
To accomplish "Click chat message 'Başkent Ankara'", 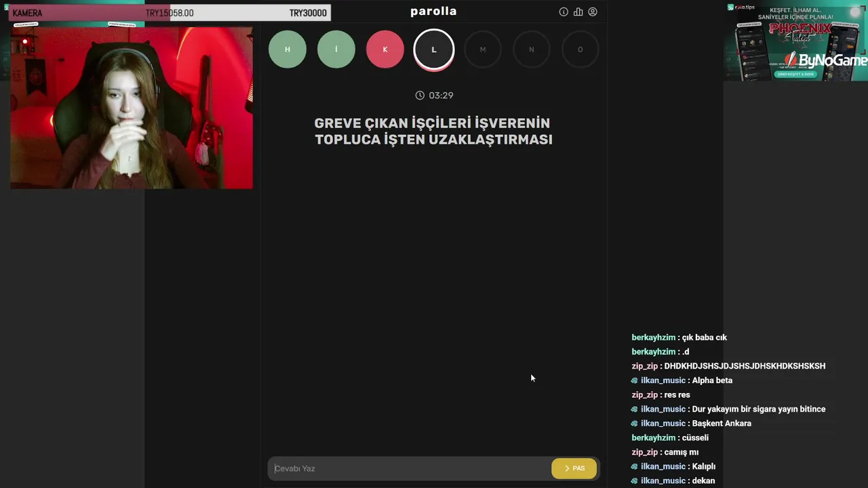I will 722,424.
